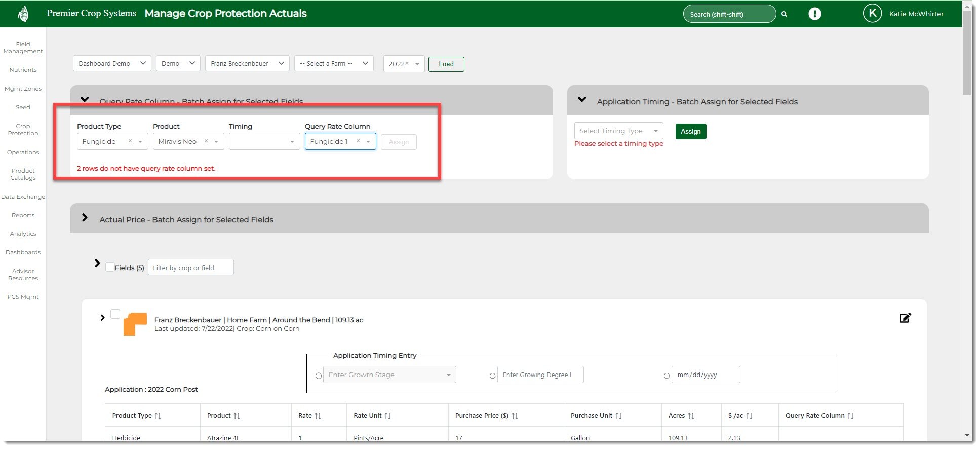Open the exclamation alert notification icon
Image resolution: width=980 pixels, height=449 pixels.
point(814,14)
